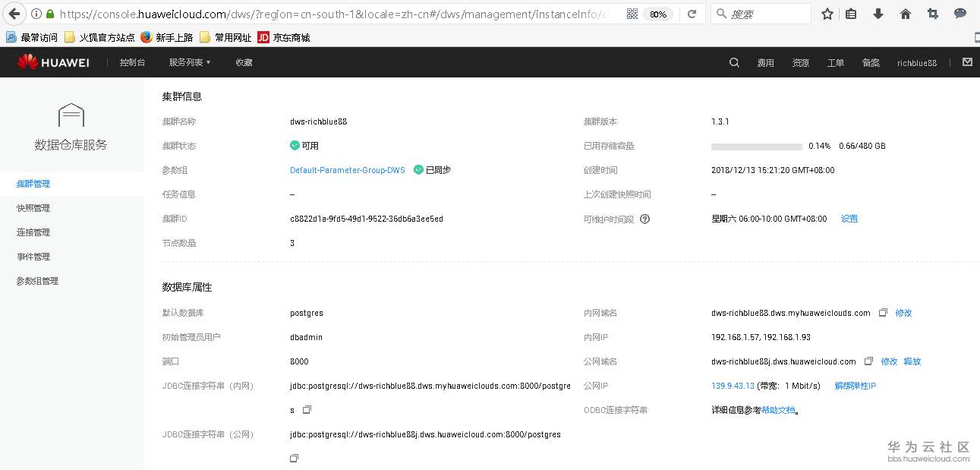
Task: Click the screenshot crop icon in browser toolbar
Action: (932, 14)
